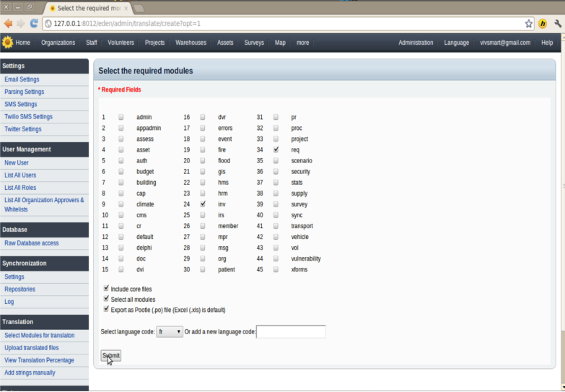Disable 'Export as Pootle (.po) file' option
The image size is (565, 392).
tap(106, 309)
